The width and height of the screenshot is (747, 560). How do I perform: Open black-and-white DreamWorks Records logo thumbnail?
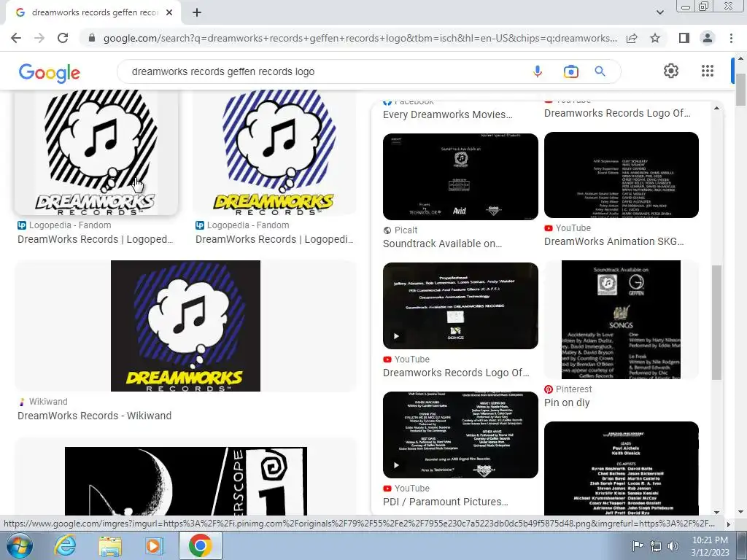[x=96, y=152]
